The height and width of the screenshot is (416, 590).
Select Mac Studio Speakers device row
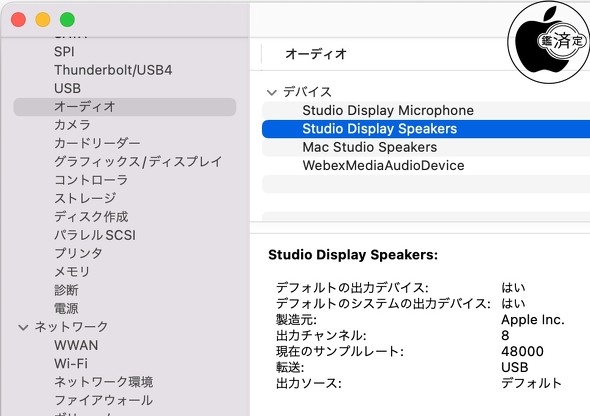point(426,147)
